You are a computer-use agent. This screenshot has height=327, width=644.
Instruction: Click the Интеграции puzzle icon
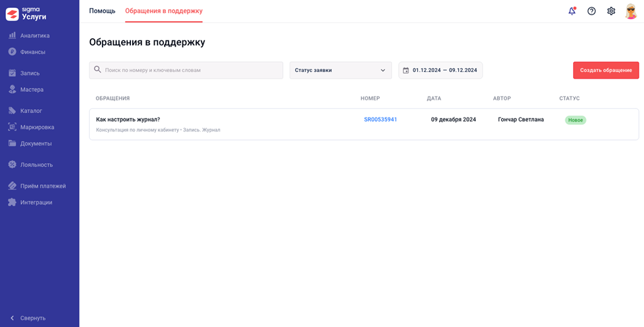click(x=13, y=202)
